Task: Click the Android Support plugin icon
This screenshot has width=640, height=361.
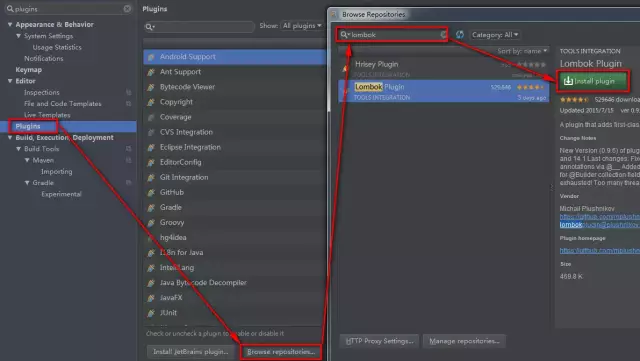Action: click(151, 57)
